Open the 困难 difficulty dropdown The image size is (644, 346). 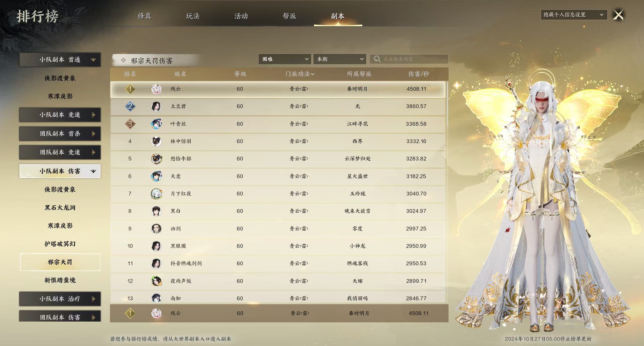(285, 59)
